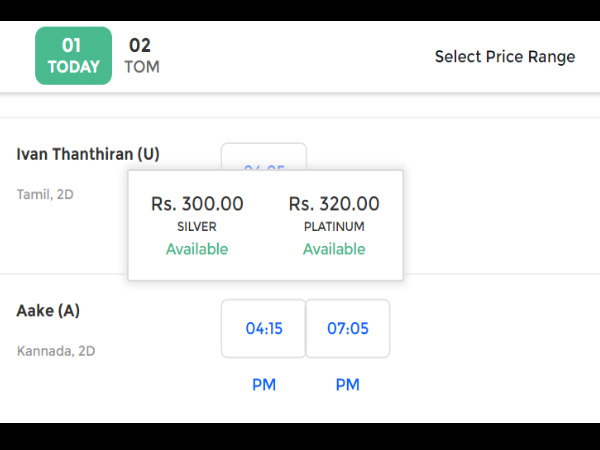Click the Tamil, 2D language label

[45, 194]
